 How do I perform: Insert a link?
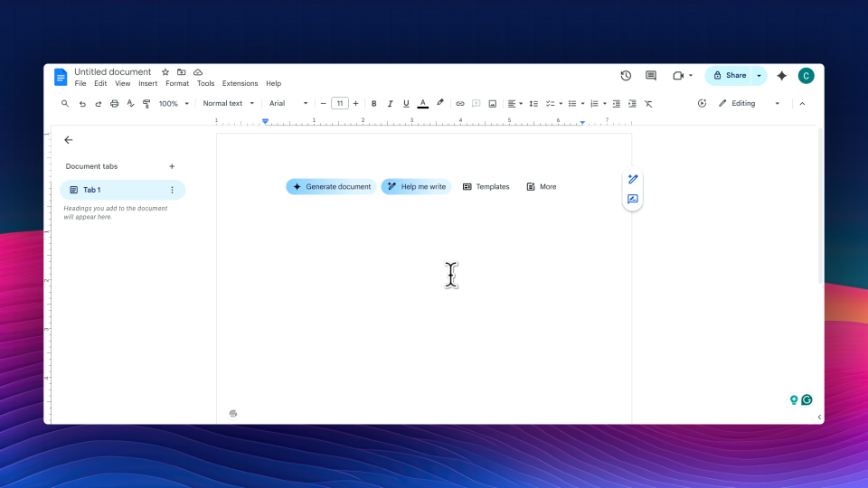click(x=459, y=103)
